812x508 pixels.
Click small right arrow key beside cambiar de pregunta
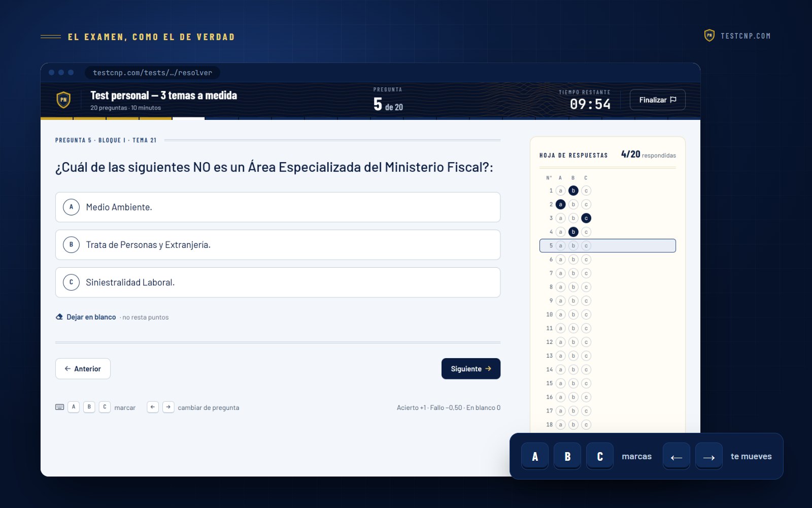point(168,407)
